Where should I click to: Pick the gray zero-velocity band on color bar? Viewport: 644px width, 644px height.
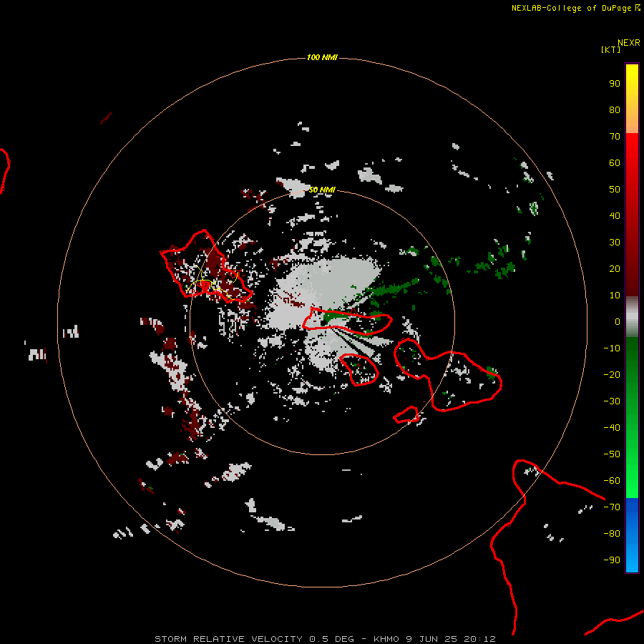[632, 317]
